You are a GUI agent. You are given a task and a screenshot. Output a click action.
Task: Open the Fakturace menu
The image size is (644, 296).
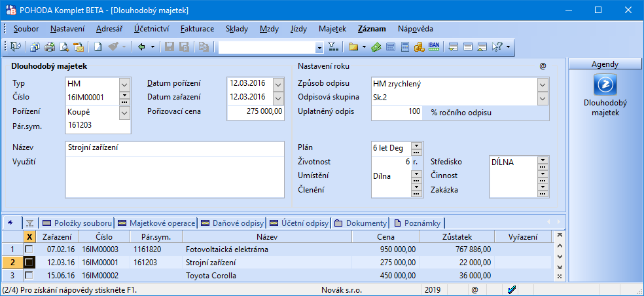pos(197,29)
